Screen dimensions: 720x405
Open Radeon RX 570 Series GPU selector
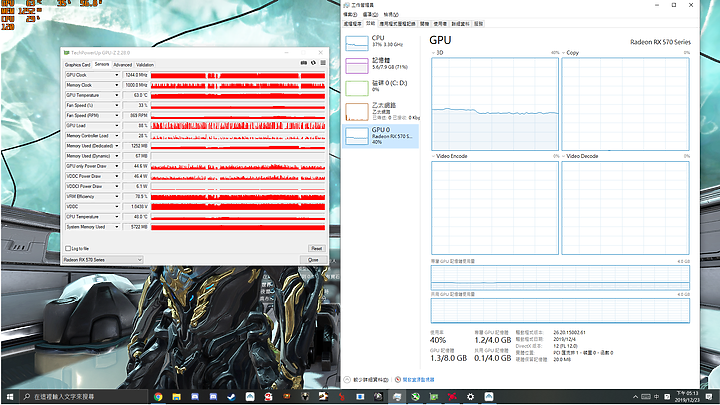(x=102, y=260)
